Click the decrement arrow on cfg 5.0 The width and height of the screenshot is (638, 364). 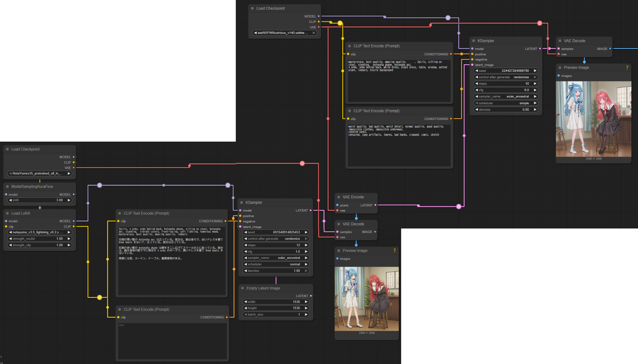click(x=477, y=90)
